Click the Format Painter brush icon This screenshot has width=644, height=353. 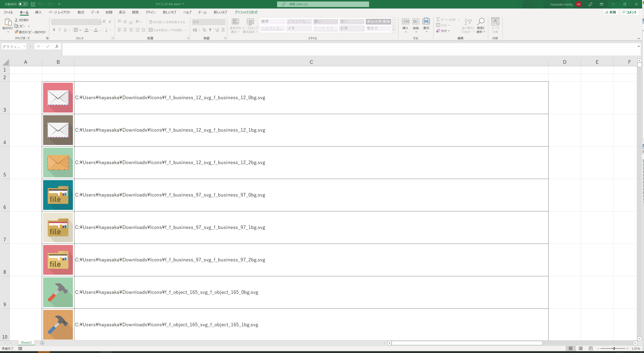16,32
